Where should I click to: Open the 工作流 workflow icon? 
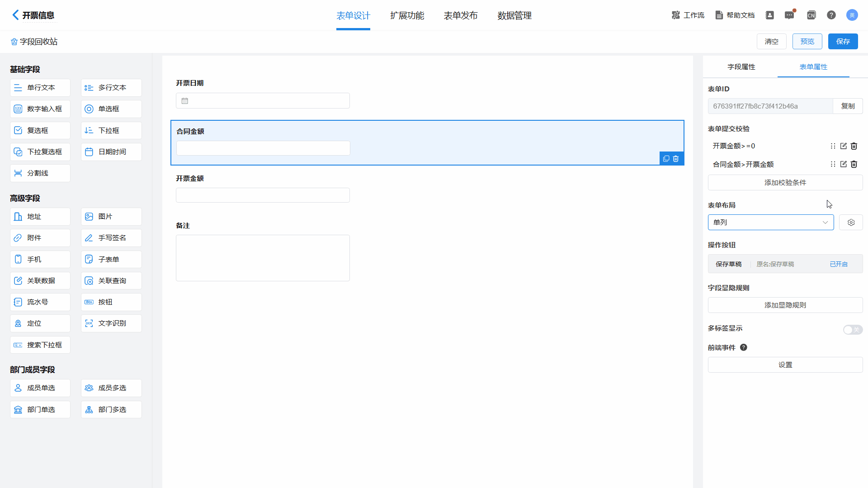pyautogui.click(x=676, y=15)
